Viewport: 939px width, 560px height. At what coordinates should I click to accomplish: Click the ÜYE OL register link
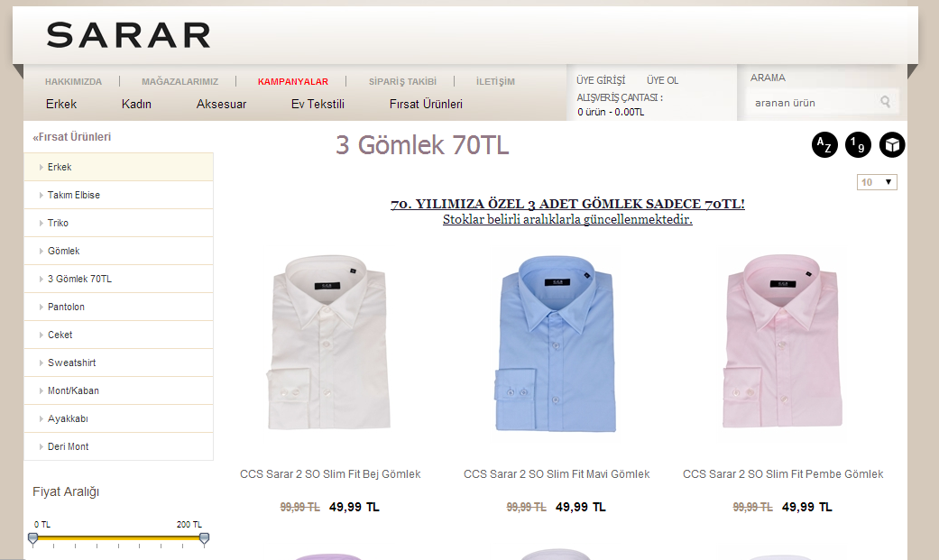662,80
